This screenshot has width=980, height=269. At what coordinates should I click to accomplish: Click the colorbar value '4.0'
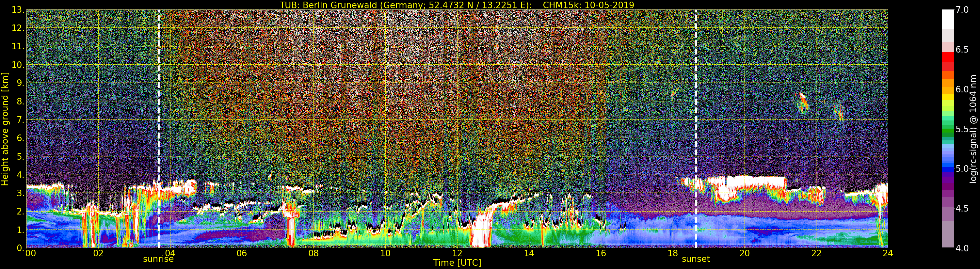[962, 248]
